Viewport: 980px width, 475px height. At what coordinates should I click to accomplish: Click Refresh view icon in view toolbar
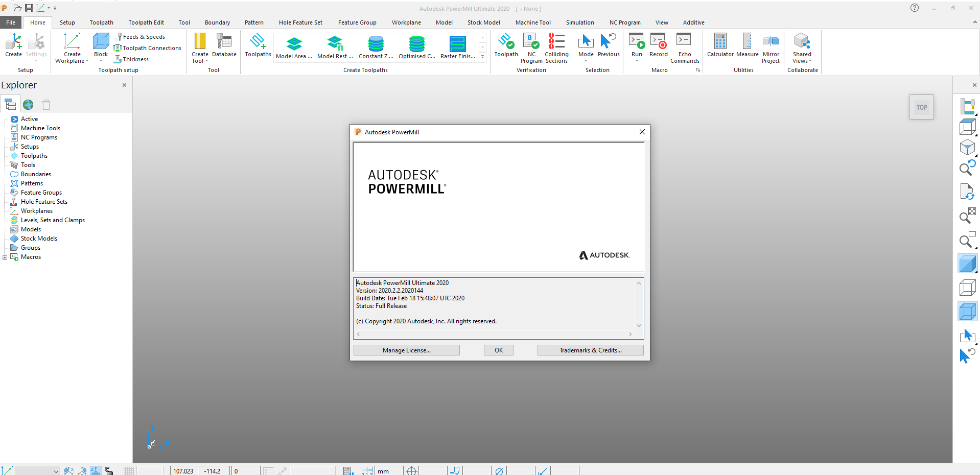point(967,192)
